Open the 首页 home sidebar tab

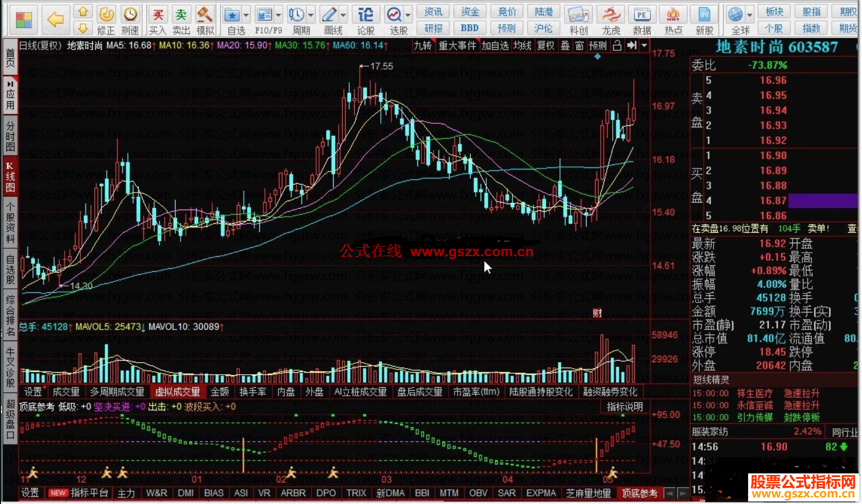[x=10, y=58]
